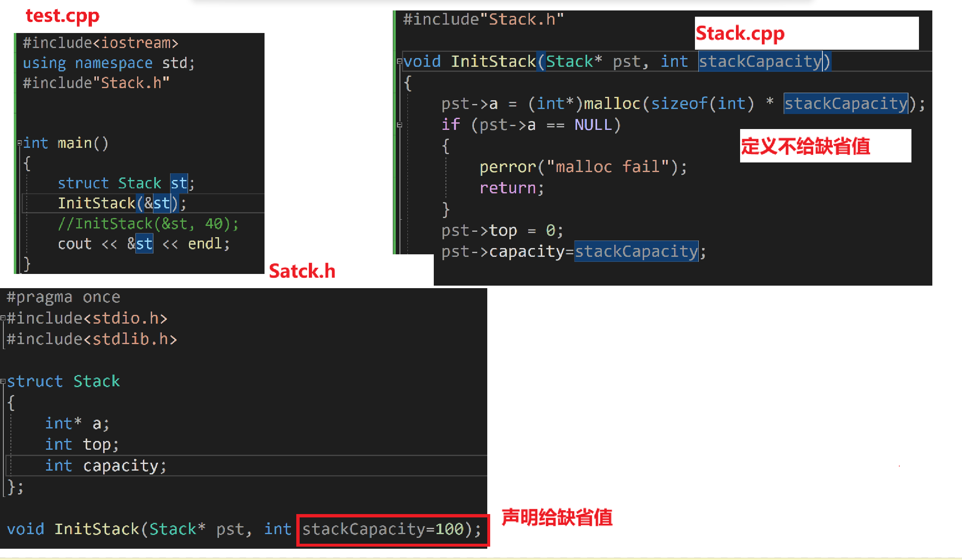
Task: Click the 声明给缺省值 annotation
Action: pyautogui.click(x=557, y=518)
